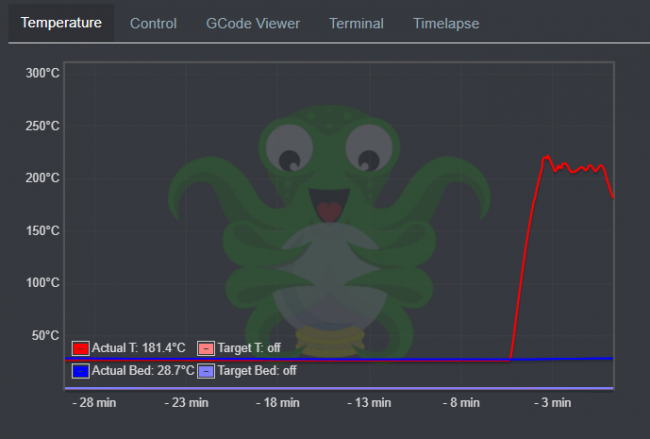Click the '- 23 min' time label
This screenshot has width=650, height=439.
(186, 403)
